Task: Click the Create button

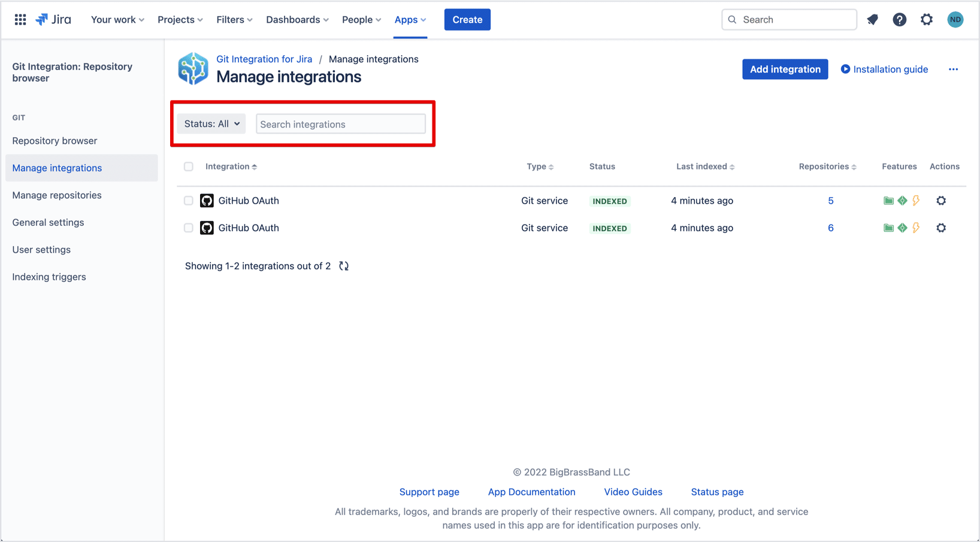Action: [x=467, y=20]
